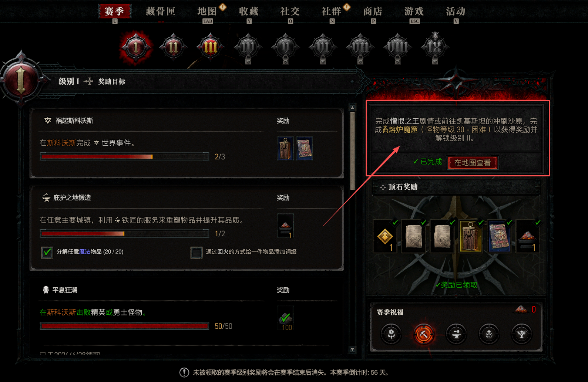Expand the 顶石奖励 section header
The width and height of the screenshot is (588, 382).
click(x=456, y=187)
